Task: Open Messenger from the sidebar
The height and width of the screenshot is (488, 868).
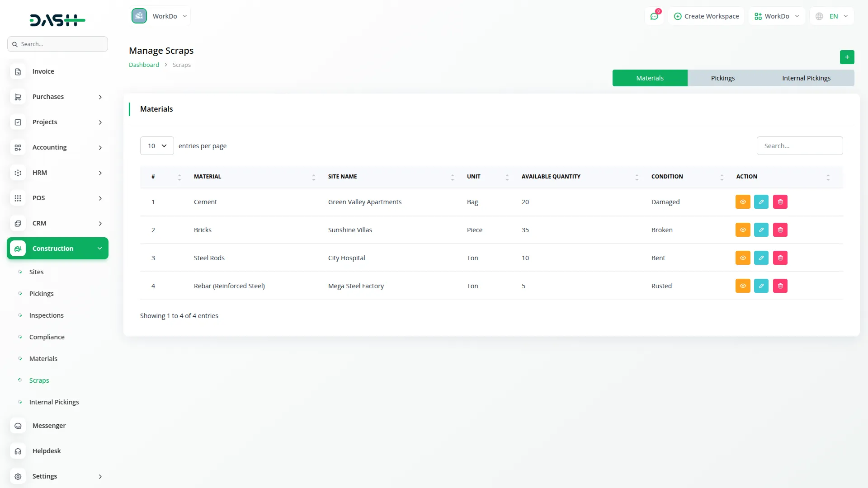Action: [x=49, y=426]
